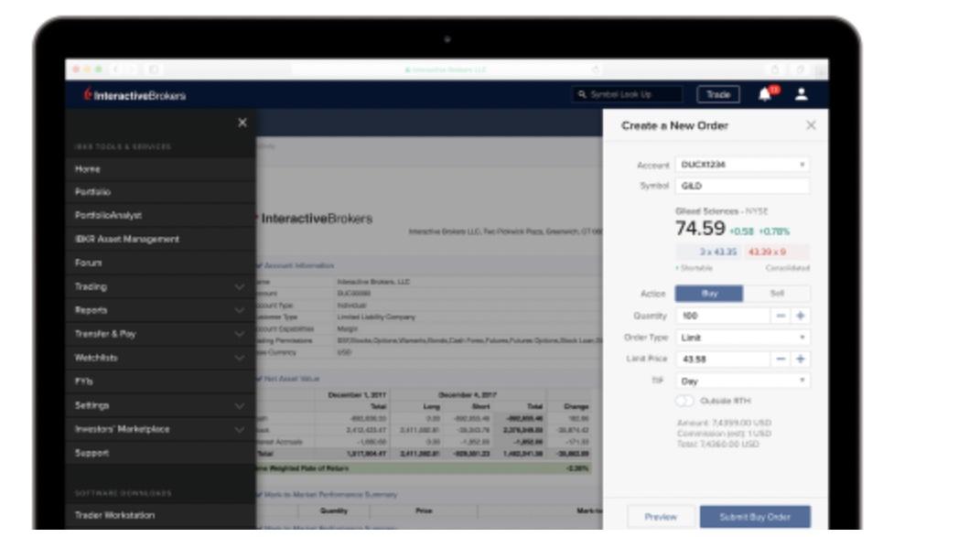Close the Create a New Order panel
This screenshot has height=537, width=980.
[x=811, y=125]
